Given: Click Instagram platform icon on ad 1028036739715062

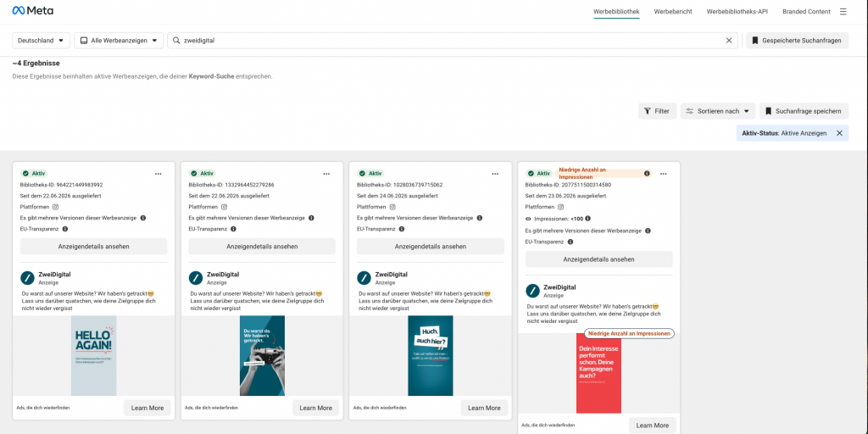Looking at the screenshot, I should click(x=392, y=207).
